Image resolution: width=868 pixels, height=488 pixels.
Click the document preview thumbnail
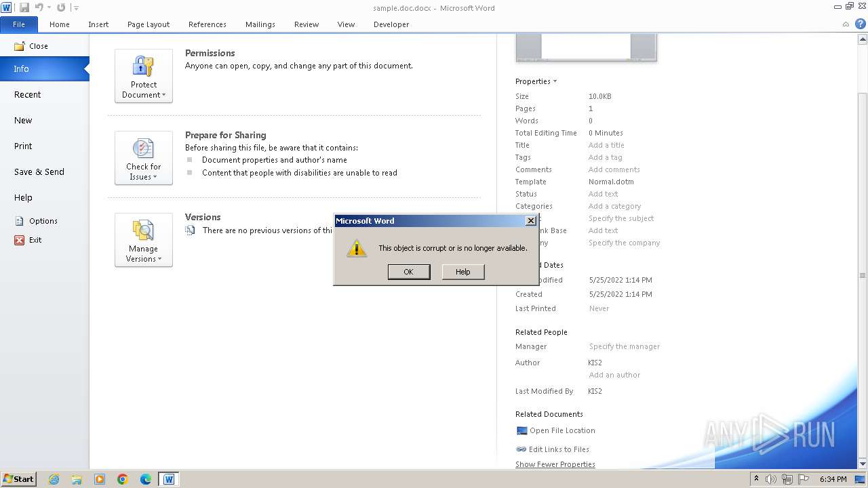586,47
